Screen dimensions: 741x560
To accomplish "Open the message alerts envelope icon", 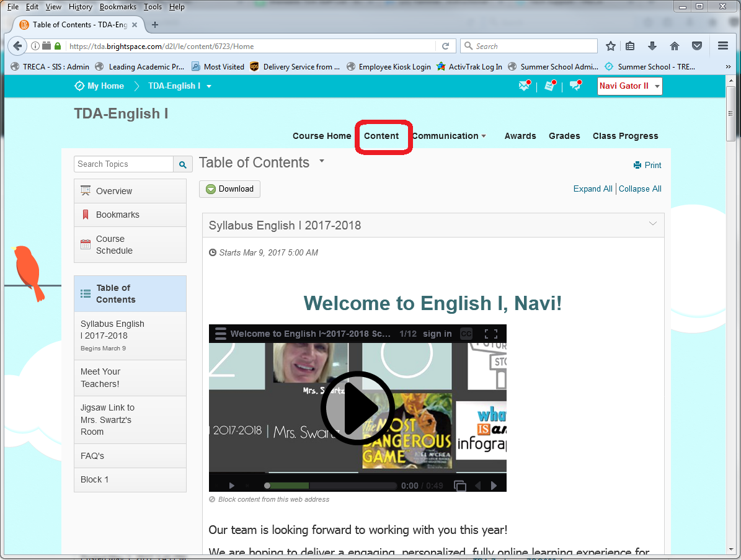I will point(525,86).
